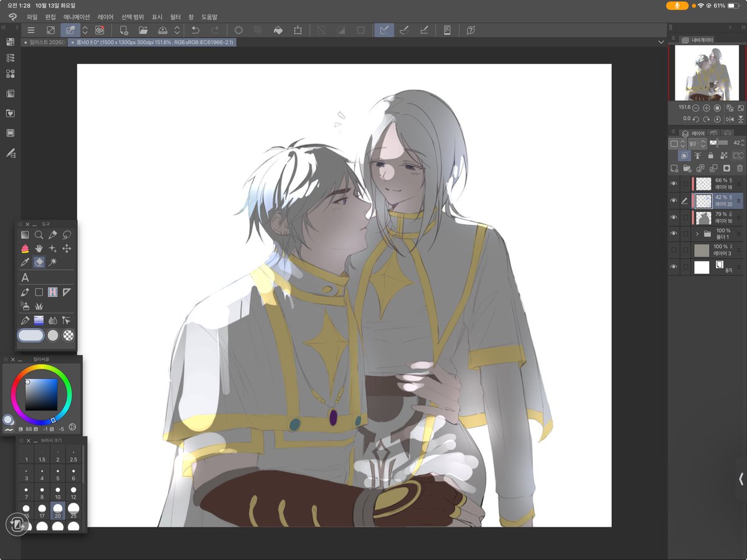Hide the 용지 paper layer
Image resolution: width=747 pixels, height=560 pixels.
[674, 268]
